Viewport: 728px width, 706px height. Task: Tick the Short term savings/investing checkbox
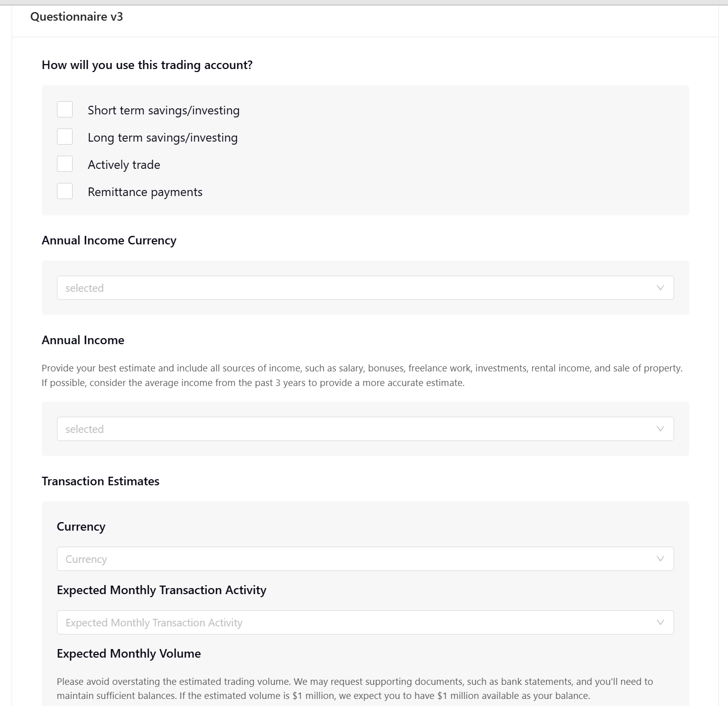[x=65, y=109]
